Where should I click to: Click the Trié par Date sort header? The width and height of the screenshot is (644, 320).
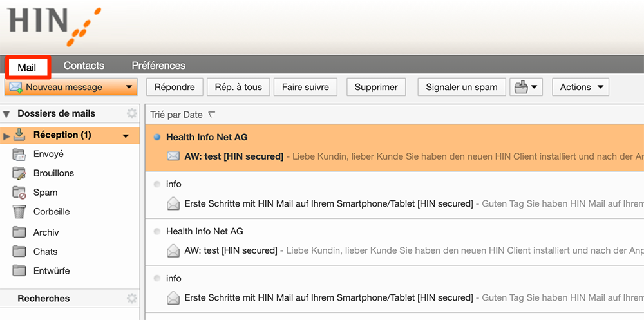pyautogui.click(x=176, y=115)
